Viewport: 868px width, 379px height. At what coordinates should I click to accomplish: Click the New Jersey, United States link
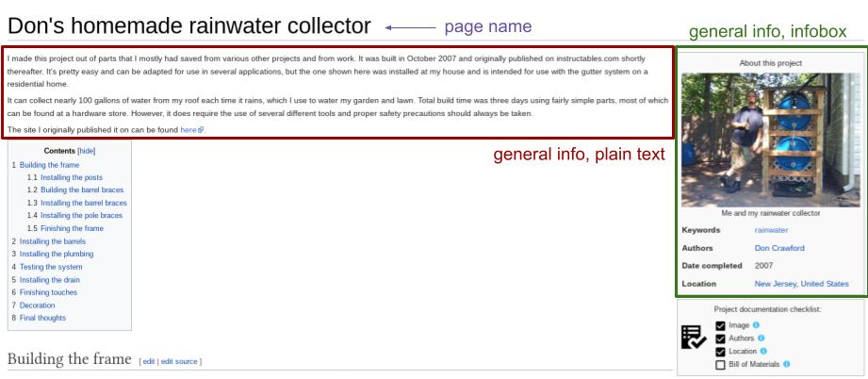[801, 283]
